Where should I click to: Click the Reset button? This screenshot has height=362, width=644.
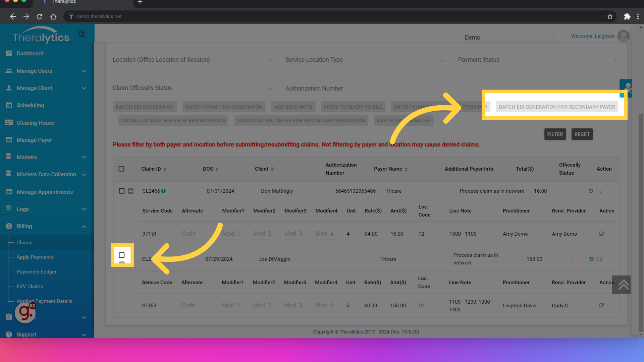pos(582,134)
